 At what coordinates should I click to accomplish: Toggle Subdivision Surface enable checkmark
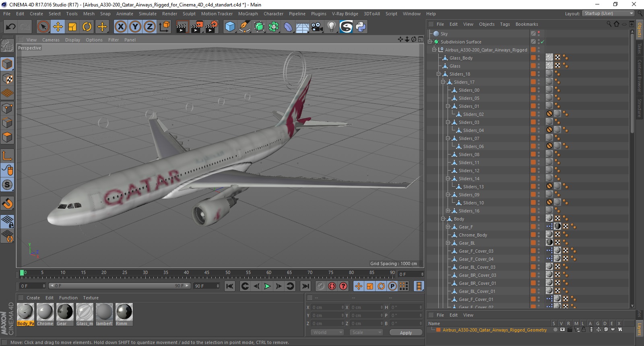click(542, 42)
